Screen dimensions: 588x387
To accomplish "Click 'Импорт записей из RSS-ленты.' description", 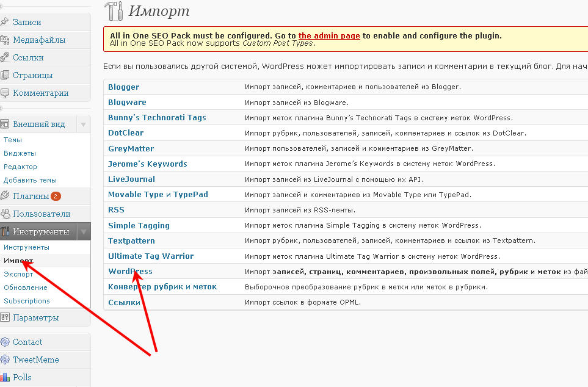I will tap(300, 211).
